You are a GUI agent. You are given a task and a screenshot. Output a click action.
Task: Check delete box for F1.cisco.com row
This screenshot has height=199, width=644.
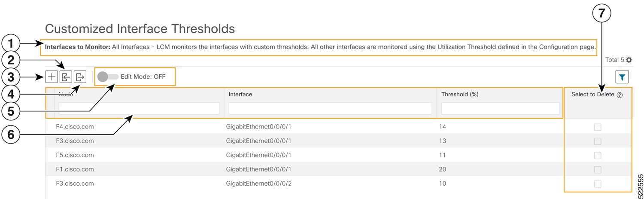tap(597, 169)
